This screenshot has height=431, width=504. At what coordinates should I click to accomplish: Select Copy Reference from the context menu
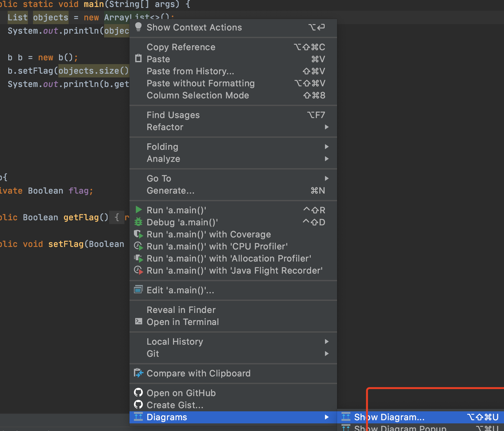233,47
